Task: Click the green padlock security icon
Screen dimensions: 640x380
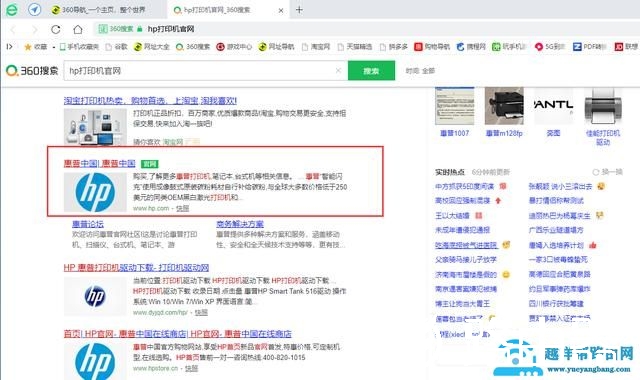Action: tap(140, 29)
